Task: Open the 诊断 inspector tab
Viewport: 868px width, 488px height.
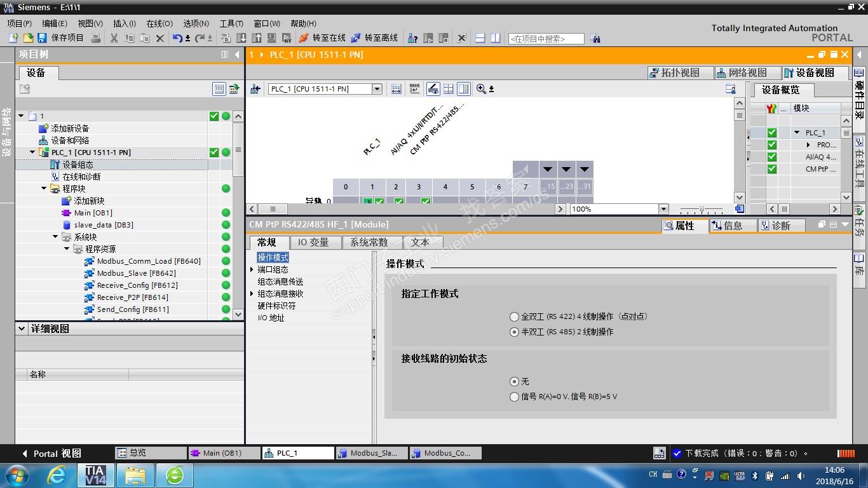Action: pyautogui.click(x=781, y=226)
